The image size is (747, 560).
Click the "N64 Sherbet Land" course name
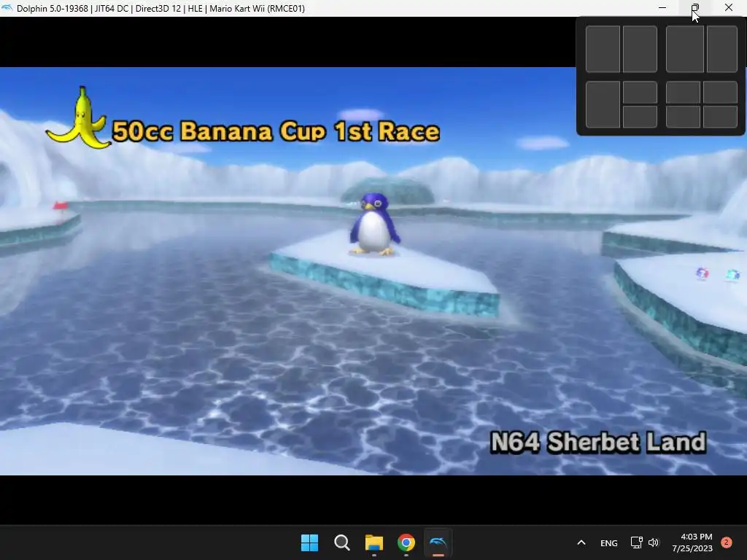[x=598, y=442]
